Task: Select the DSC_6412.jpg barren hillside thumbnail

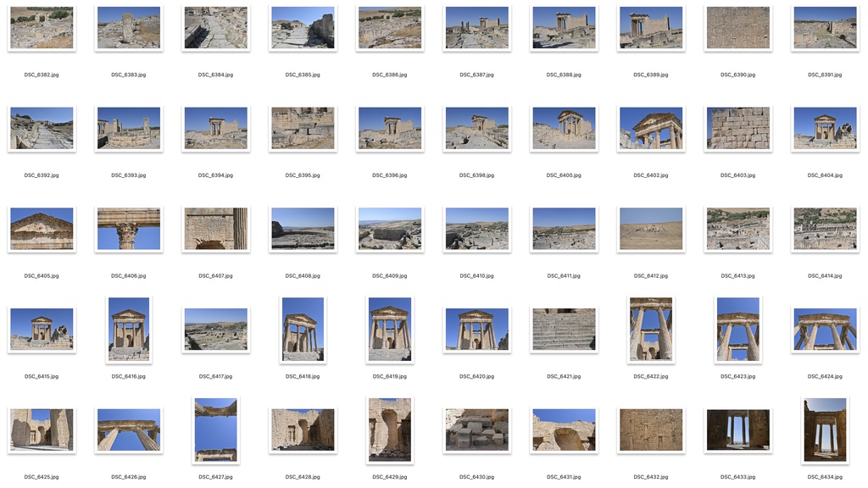Action: tap(651, 229)
